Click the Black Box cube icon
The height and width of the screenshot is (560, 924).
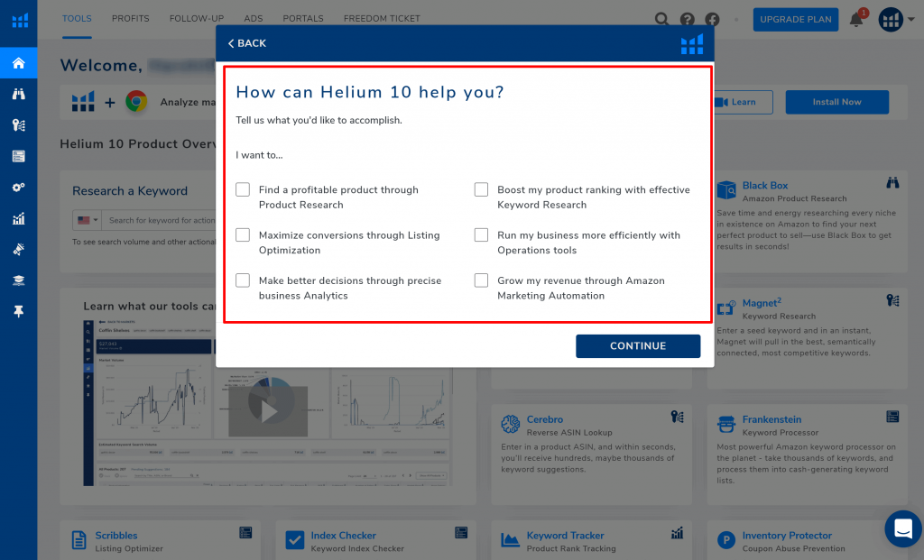pyautogui.click(x=726, y=191)
